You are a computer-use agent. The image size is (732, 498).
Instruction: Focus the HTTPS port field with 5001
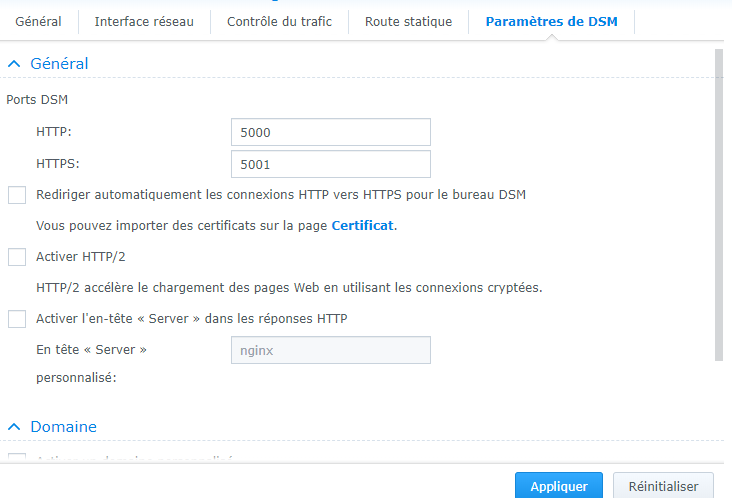coord(331,164)
